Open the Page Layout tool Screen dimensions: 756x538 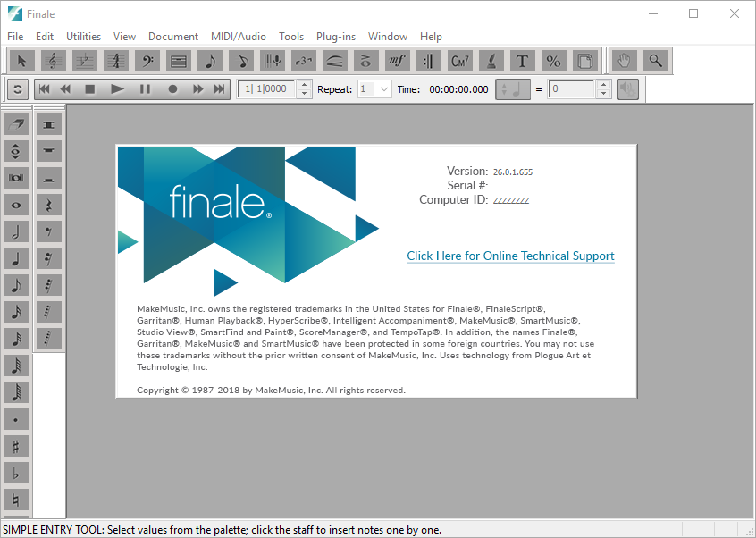[x=584, y=61]
